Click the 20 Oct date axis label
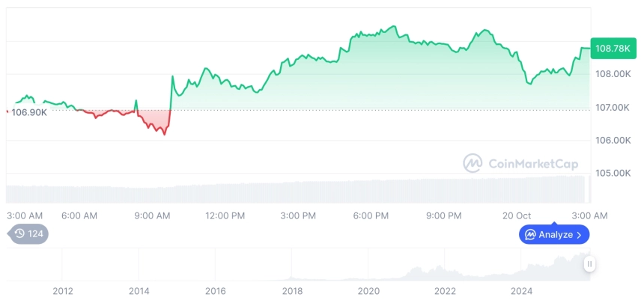This screenshot has width=644, height=300. click(517, 215)
